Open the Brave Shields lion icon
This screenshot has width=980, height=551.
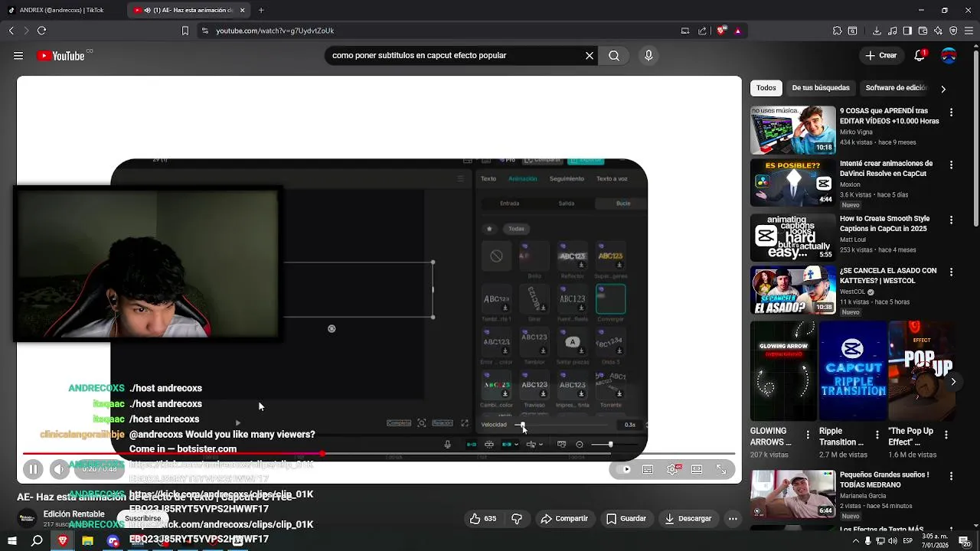[721, 31]
